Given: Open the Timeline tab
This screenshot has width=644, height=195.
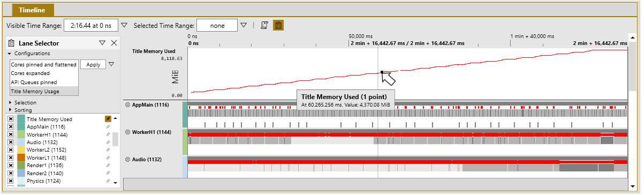Looking at the screenshot, I should click(33, 10).
